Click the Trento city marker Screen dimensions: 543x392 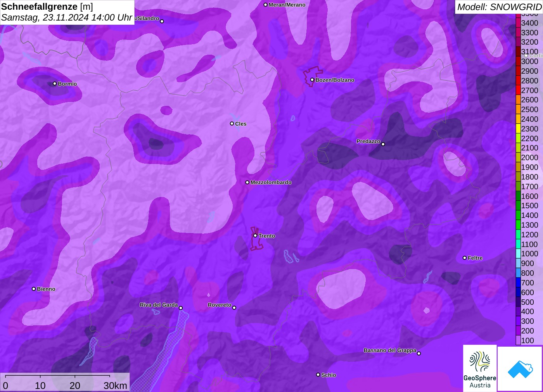[255, 236]
